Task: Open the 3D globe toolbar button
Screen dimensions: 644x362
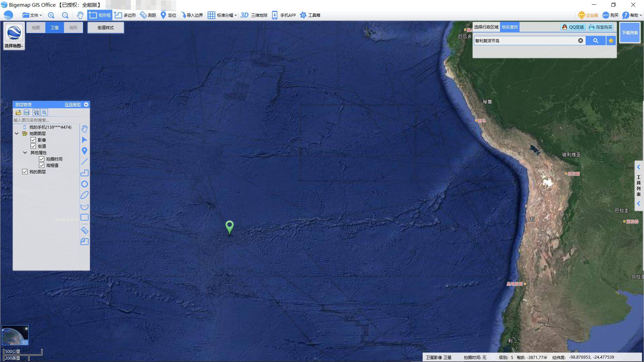Action: [254, 15]
